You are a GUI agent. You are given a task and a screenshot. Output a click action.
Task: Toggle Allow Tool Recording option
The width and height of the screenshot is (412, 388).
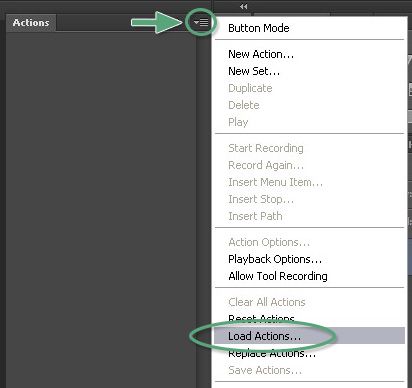tap(278, 276)
